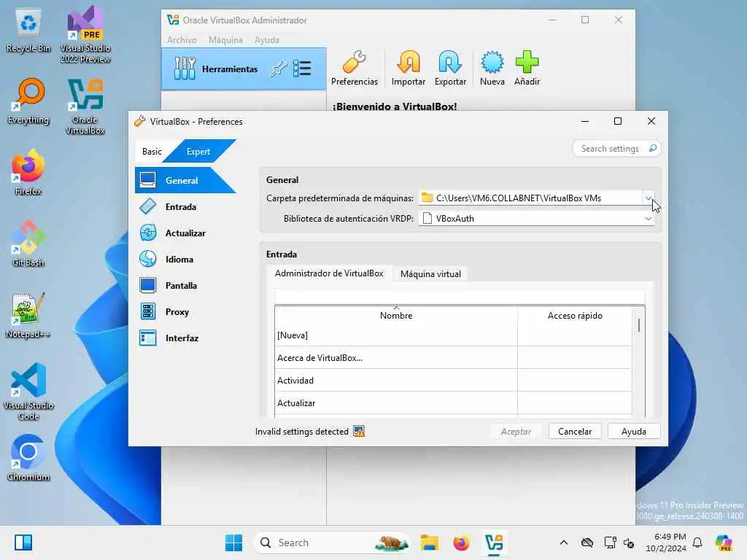Expand Carpeta predeterminada de máquinas dropdown
The image size is (747, 560).
tap(648, 198)
